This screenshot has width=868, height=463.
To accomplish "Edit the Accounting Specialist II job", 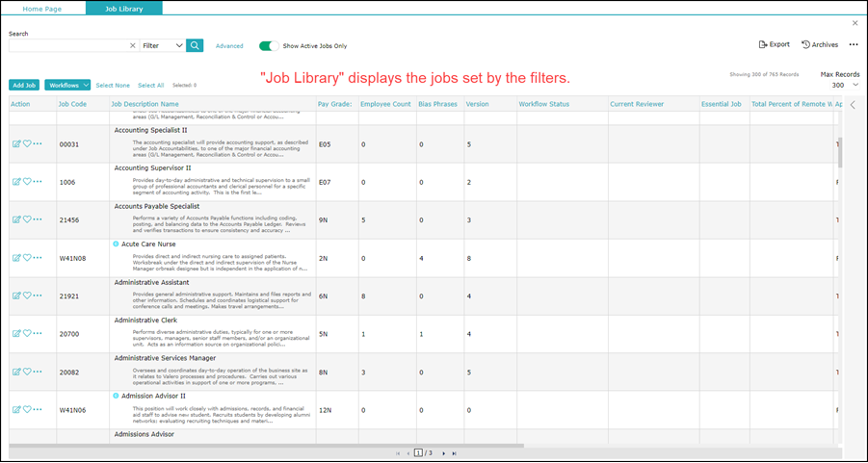I will pyautogui.click(x=16, y=143).
